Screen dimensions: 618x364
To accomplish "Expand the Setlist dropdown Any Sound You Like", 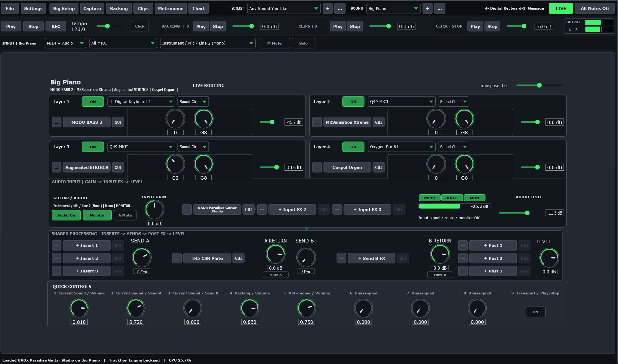I will click(284, 8).
